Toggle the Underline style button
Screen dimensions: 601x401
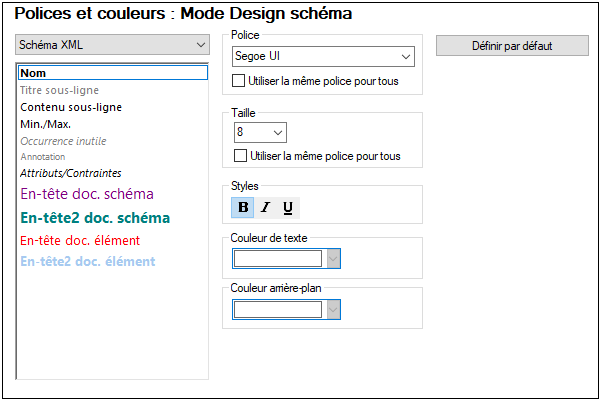tap(288, 208)
